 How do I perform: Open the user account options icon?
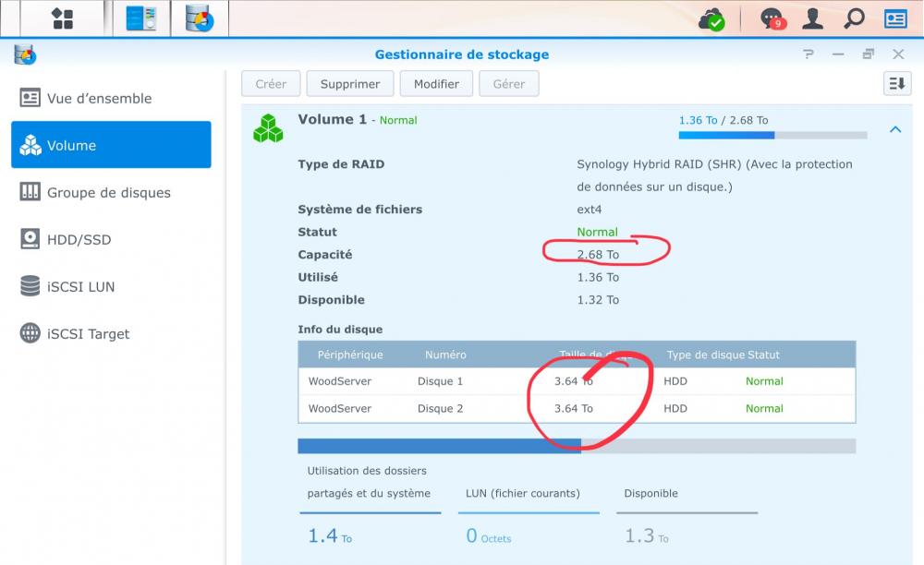pos(812,18)
